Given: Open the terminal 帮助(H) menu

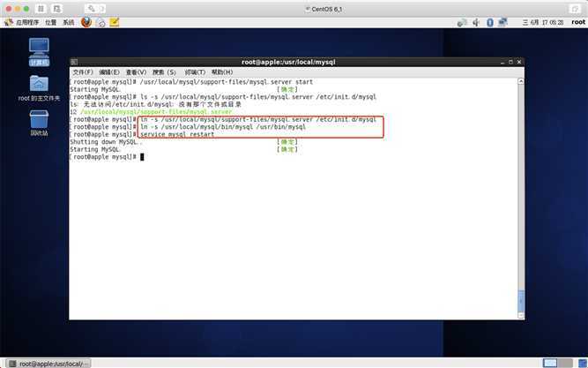Looking at the screenshot, I should click(222, 72).
